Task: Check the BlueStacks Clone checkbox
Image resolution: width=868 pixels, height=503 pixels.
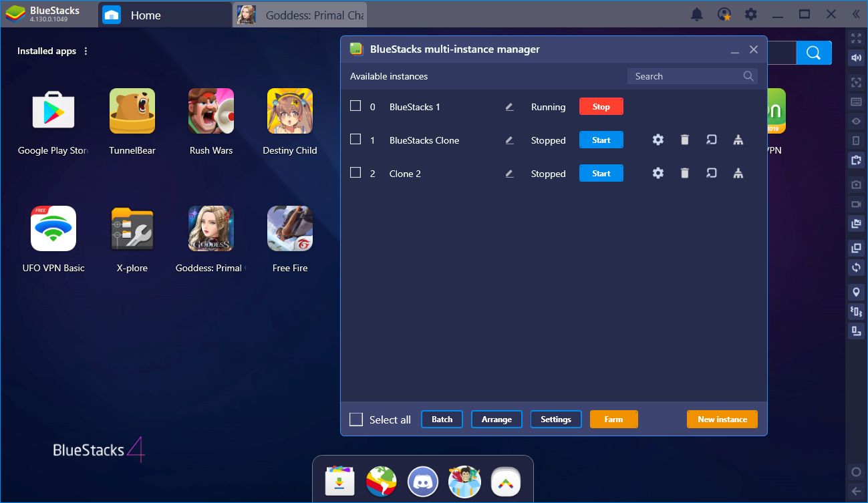Action: point(355,139)
